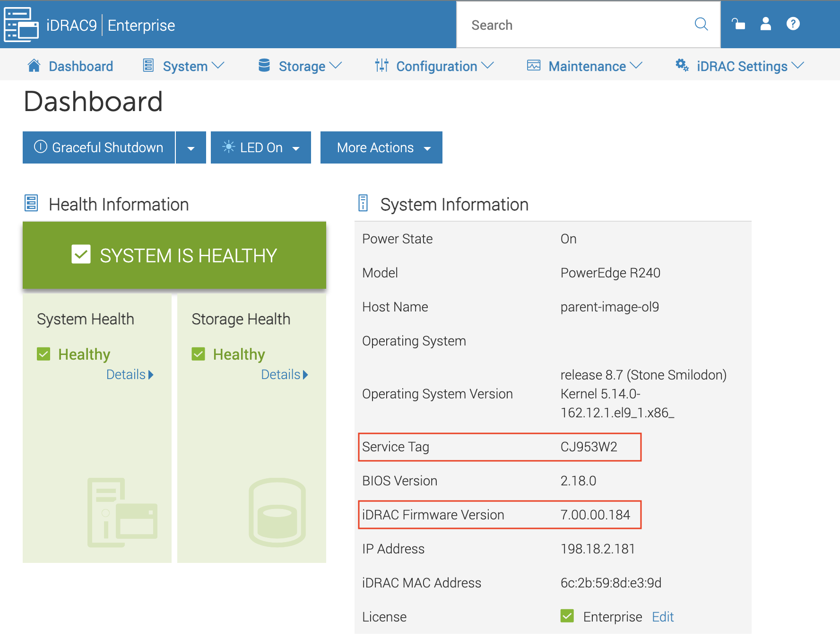Select the model value PowerEdge R240
Image resolution: width=840 pixels, height=639 pixels.
point(611,273)
